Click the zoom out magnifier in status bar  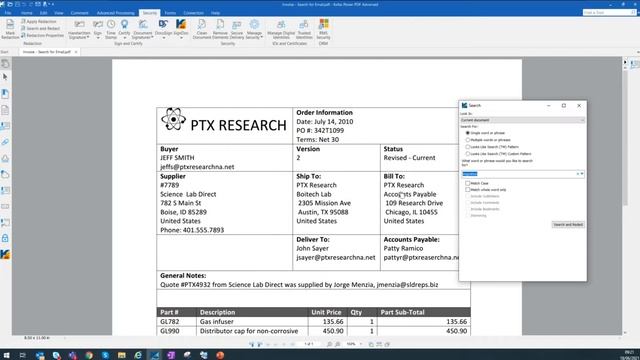329,344
